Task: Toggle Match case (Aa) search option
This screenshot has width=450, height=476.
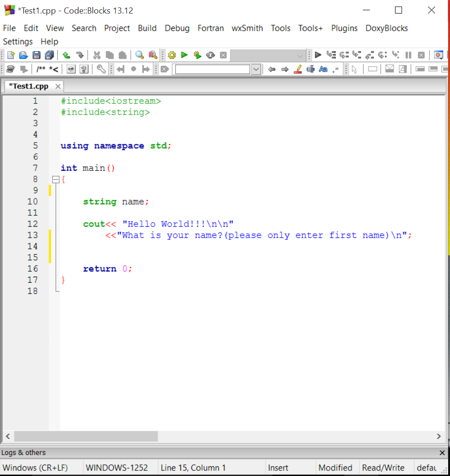Action: 323,69
